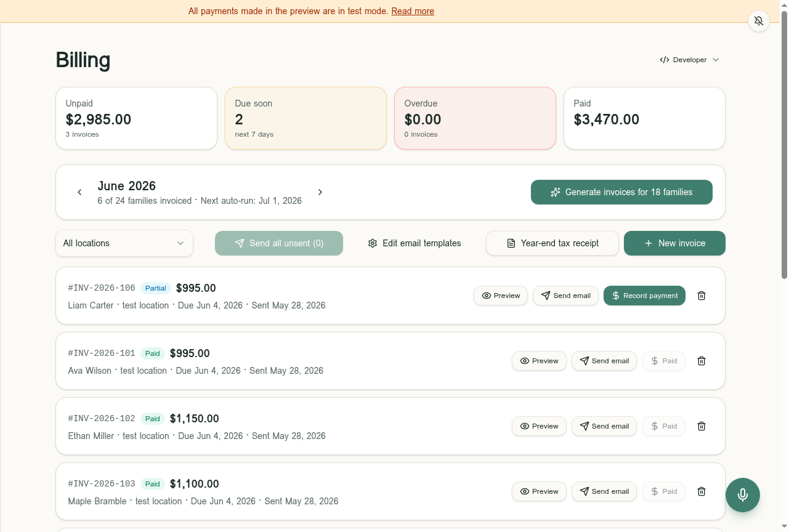Viewport: 789px width, 532px height.
Task: Select the Unpaid summary card
Action: (x=136, y=118)
